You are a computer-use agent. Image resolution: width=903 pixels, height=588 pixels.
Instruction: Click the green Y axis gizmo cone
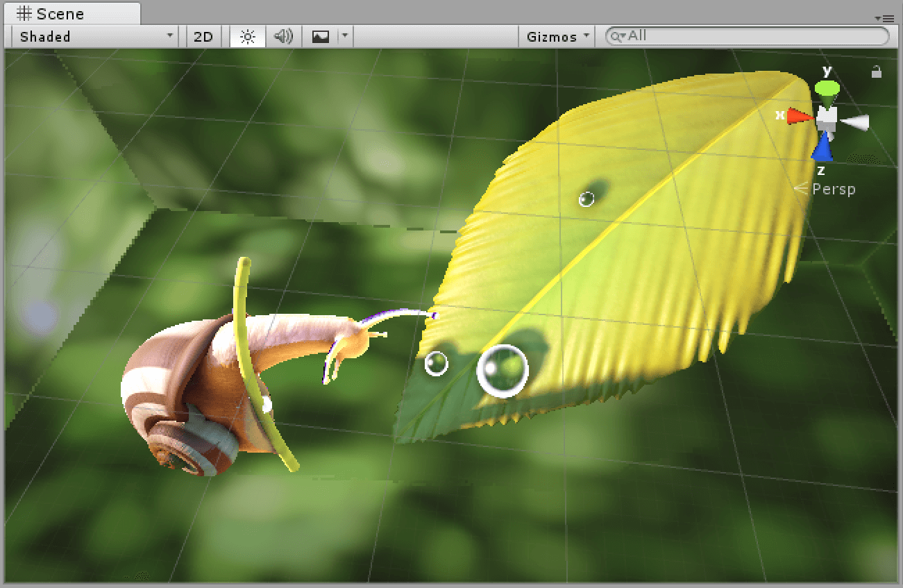click(x=826, y=89)
